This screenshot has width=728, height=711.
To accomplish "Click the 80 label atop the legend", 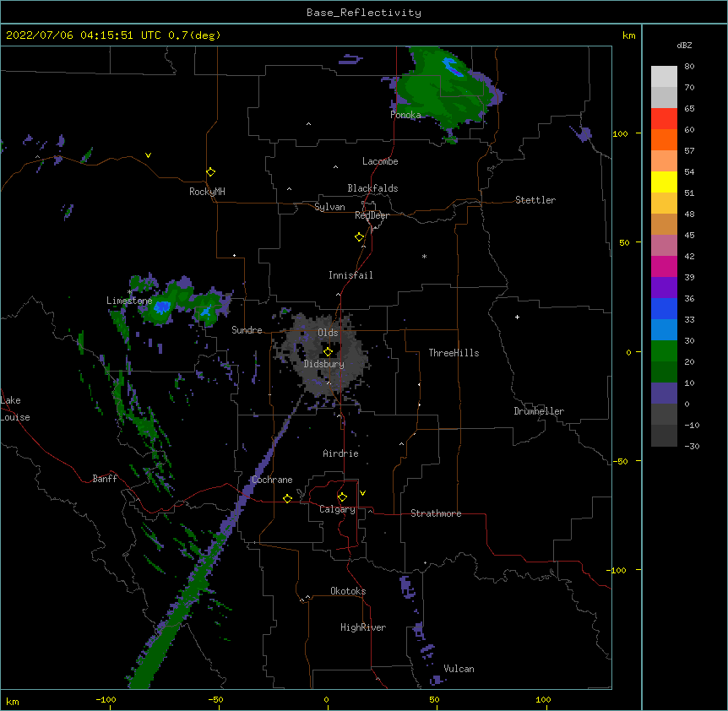I will click(689, 67).
